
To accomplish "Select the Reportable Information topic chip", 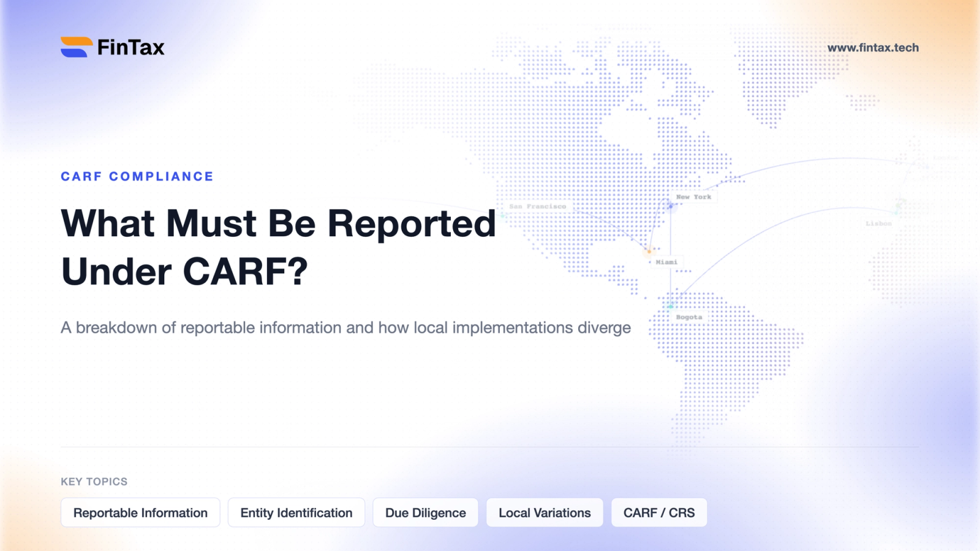I will click(x=140, y=512).
